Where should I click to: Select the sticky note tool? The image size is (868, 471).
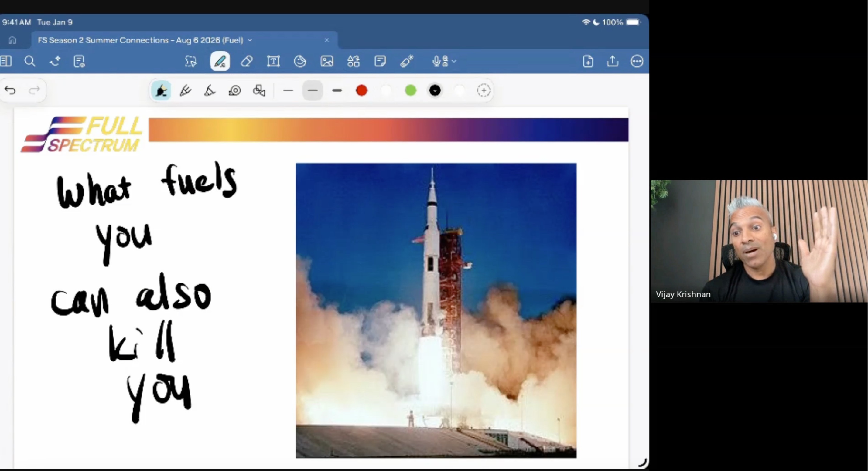(x=380, y=61)
